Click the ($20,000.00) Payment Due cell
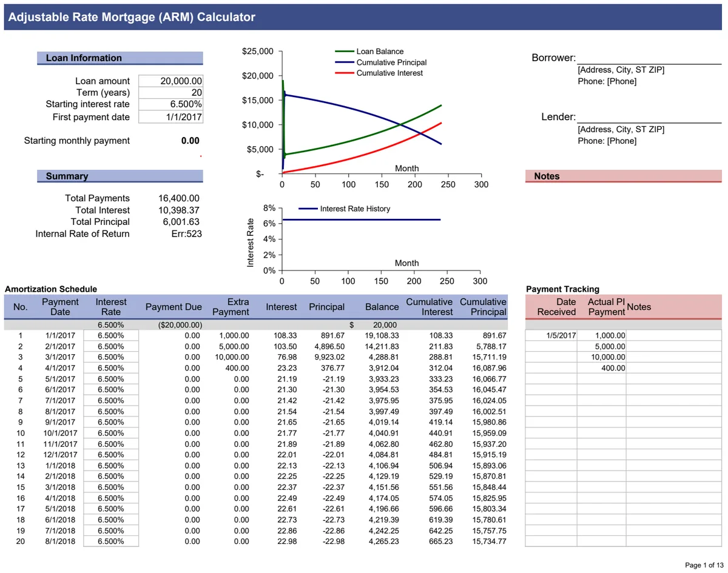This screenshot has width=728, height=573. click(x=180, y=325)
